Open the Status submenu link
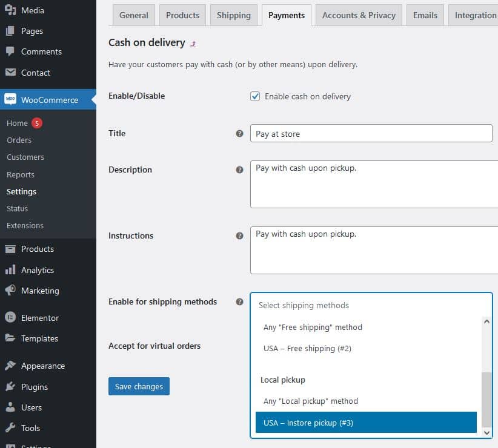The height and width of the screenshot is (448, 498). (x=17, y=208)
